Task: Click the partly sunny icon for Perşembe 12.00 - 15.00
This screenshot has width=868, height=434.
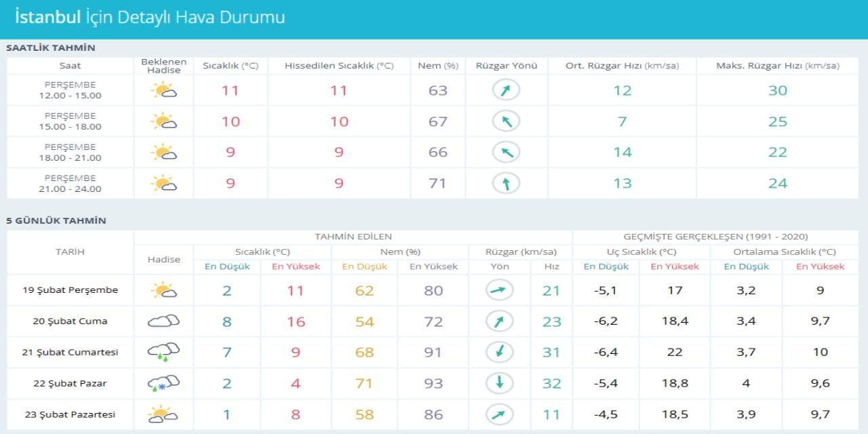Action: (x=163, y=90)
